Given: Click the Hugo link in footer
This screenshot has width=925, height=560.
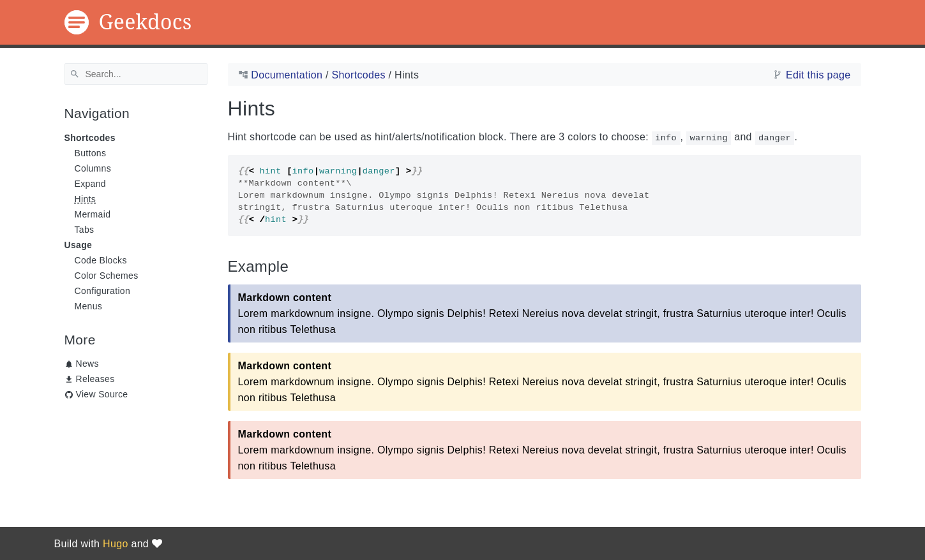Looking at the screenshot, I should point(116,543).
